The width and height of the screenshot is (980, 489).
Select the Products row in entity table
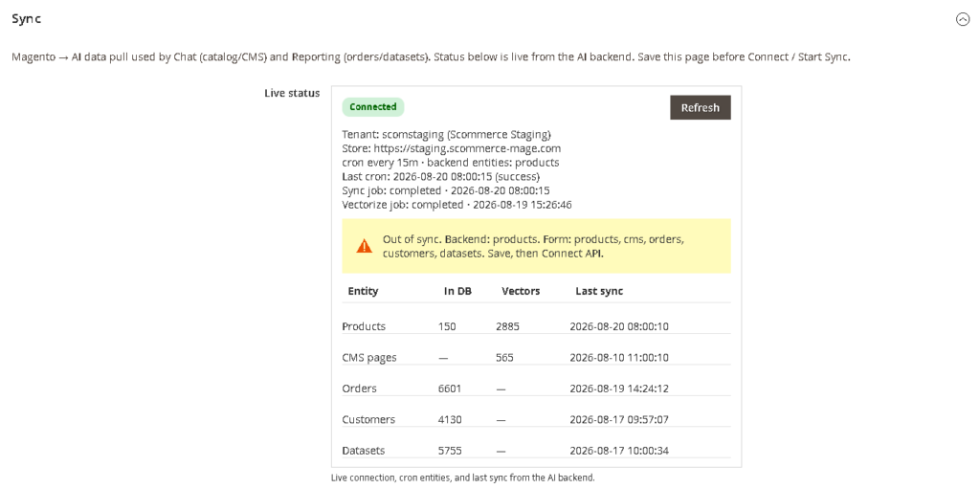536,326
